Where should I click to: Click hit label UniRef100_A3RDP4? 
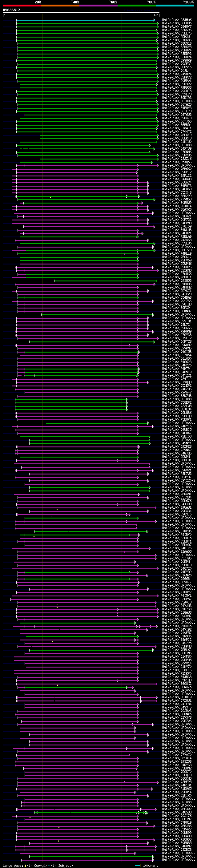(x=177, y=50)
